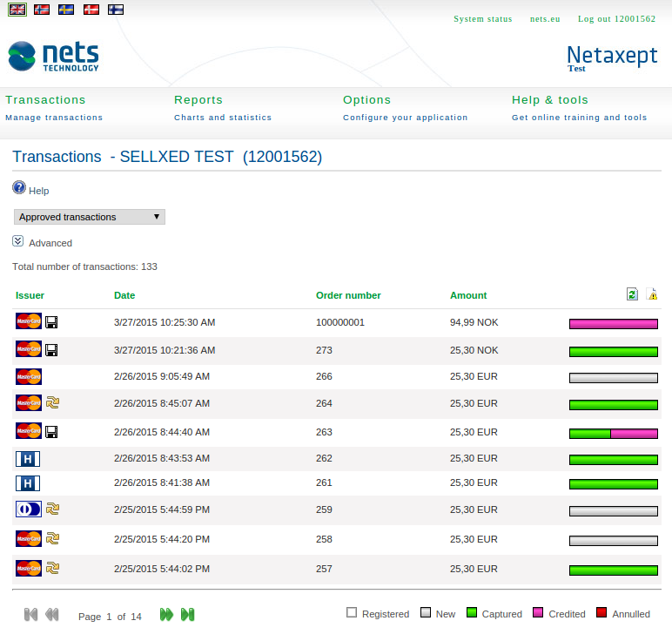Viewport: 672px width, 641px height.
Task: Click order number 100000001
Action: [x=340, y=322]
